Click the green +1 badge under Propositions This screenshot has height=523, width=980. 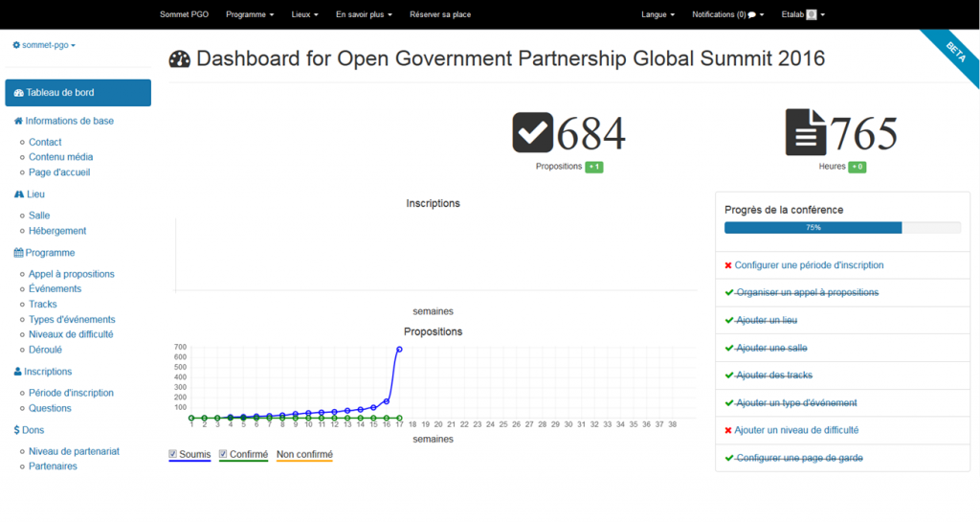point(593,167)
